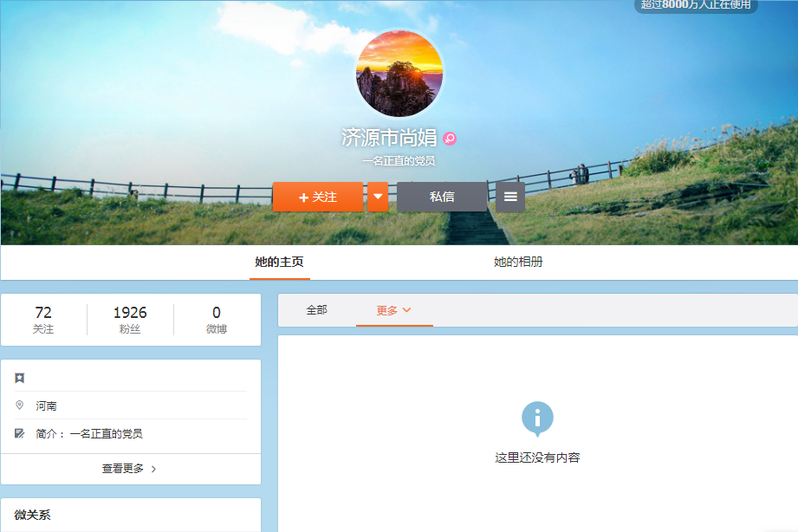
Task: Click the location pin icon beside 河南
Action: point(20,405)
